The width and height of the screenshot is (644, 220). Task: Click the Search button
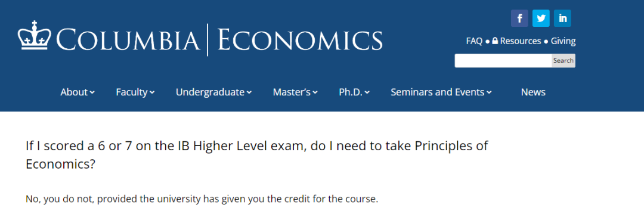point(563,60)
